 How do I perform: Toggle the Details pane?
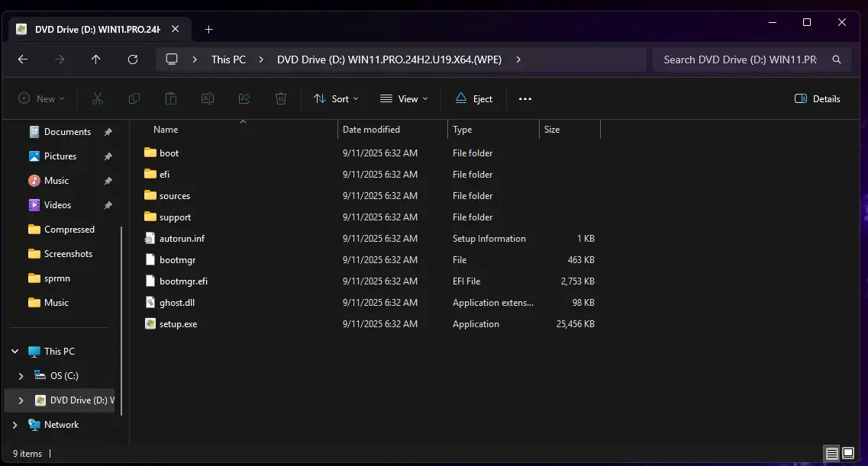pos(817,98)
